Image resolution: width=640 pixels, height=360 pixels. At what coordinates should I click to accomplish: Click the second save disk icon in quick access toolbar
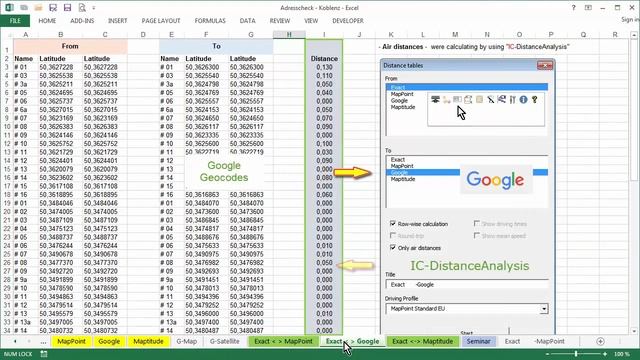(67, 7)
